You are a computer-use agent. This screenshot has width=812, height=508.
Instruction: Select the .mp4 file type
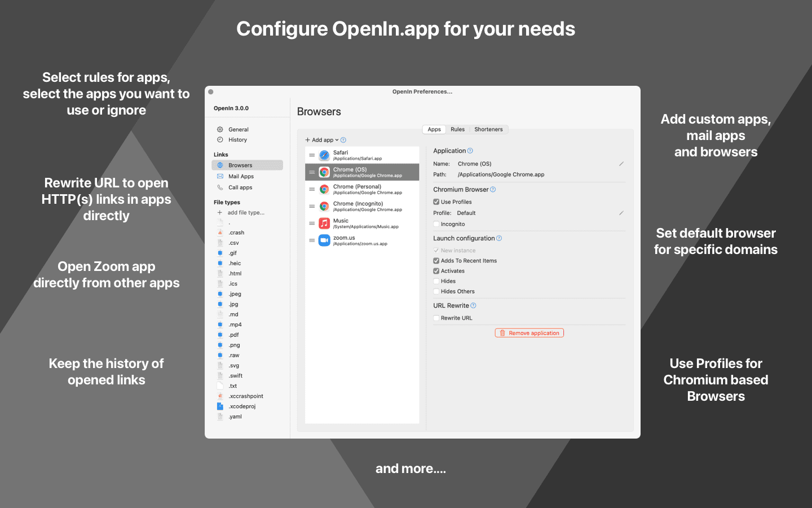pos(235,325)
